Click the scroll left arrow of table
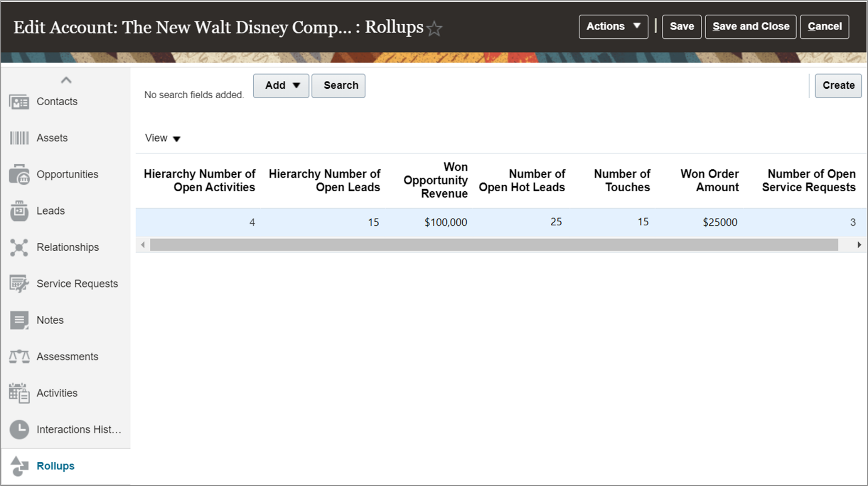The width and height of the screenshot is (868, 486). tap(142, 245)
